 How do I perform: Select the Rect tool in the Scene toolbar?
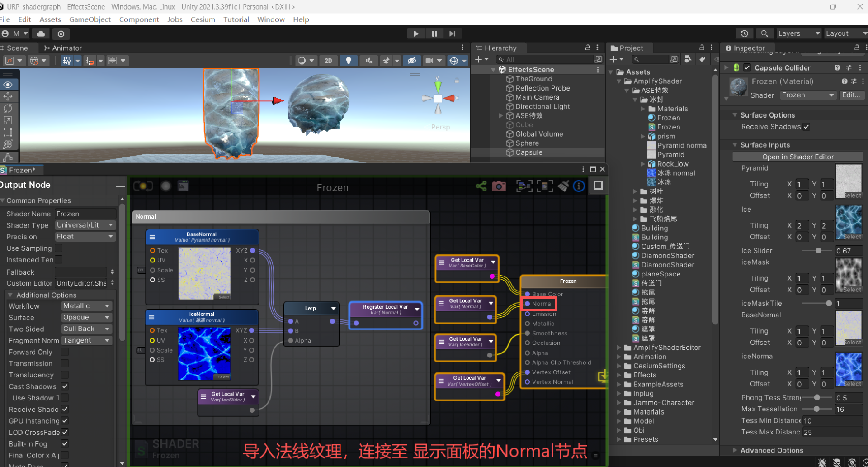point(8,132)
